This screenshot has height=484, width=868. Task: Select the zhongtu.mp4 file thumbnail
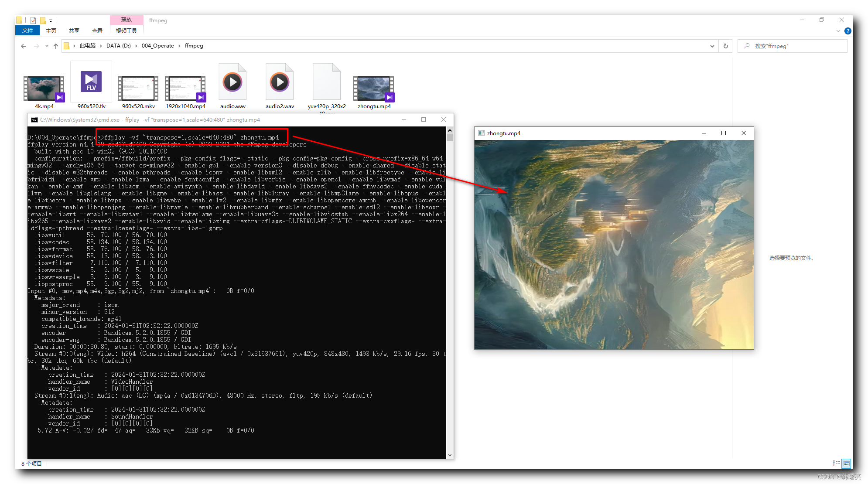(374, 89)
